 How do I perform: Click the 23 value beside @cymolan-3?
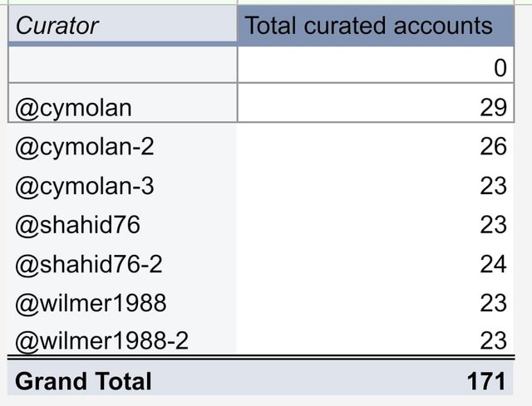coord(376,186)
